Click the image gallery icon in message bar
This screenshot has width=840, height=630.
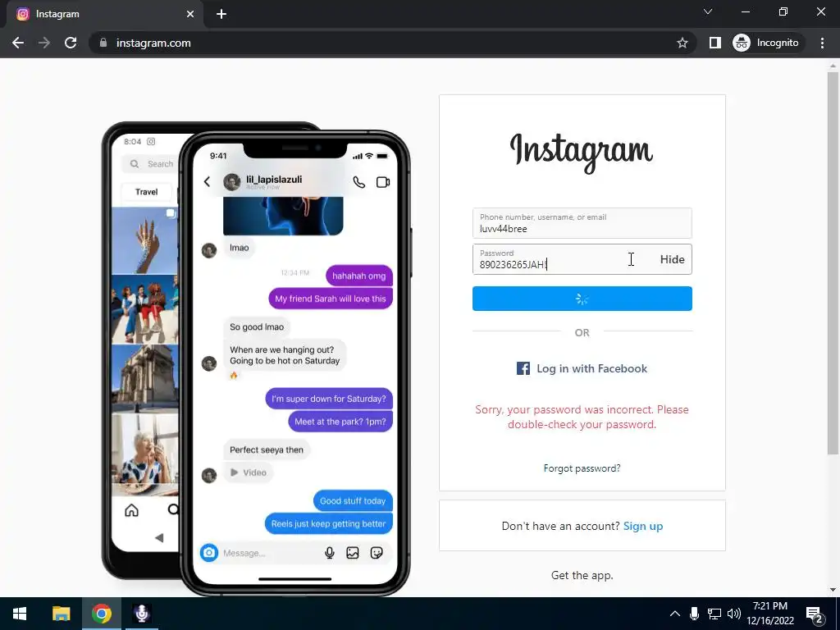point(353,553)
